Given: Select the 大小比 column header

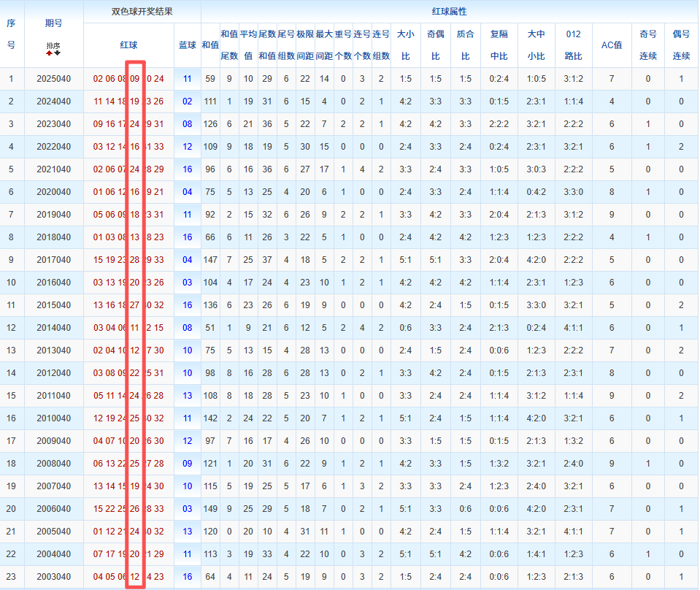Looking at the screenshot, I should tap(405, 45).
